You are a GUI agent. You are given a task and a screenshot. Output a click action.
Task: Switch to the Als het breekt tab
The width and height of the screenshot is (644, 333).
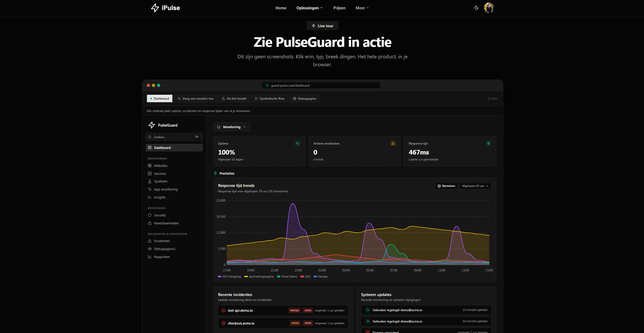pyautogui.click(x=234, y=98)
